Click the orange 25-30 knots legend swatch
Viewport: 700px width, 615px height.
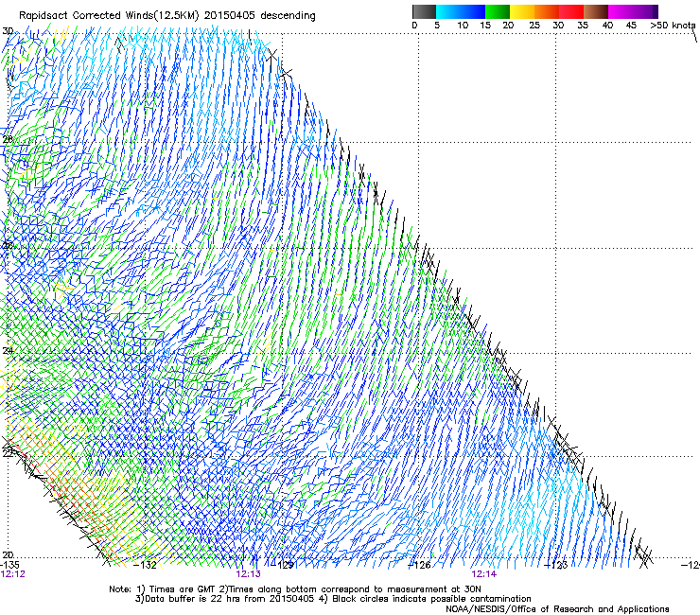coord(547,11)
